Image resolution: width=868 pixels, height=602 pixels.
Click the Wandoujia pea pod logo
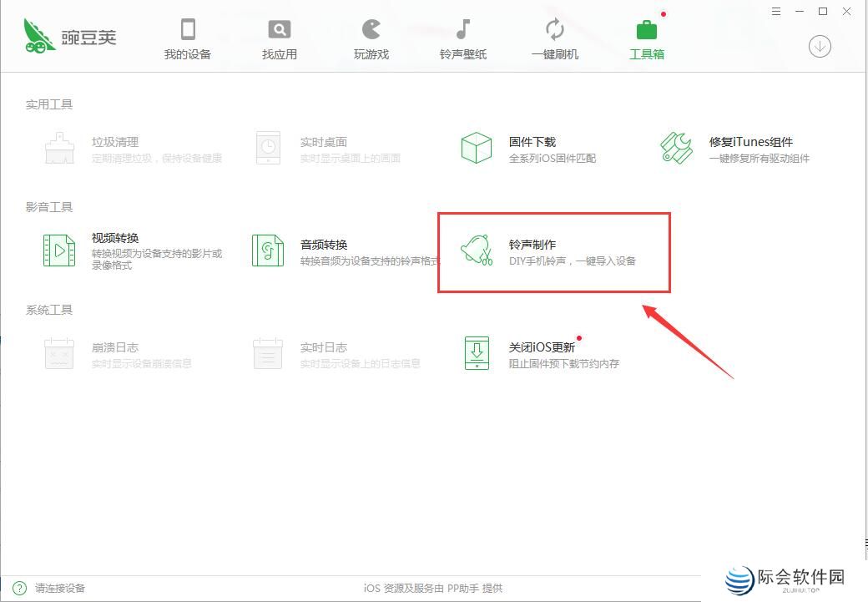click(x=38, y=35)
